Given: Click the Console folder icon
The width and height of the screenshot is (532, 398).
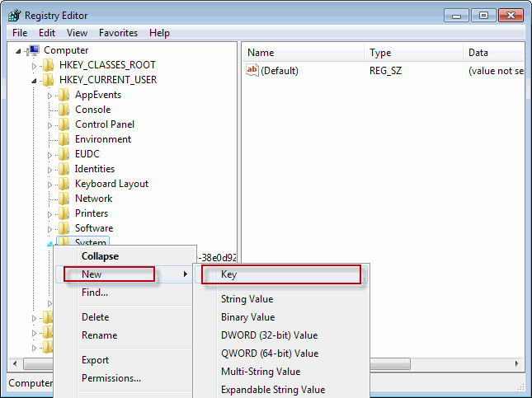Looking at the screenshot, I should point(64,110).
